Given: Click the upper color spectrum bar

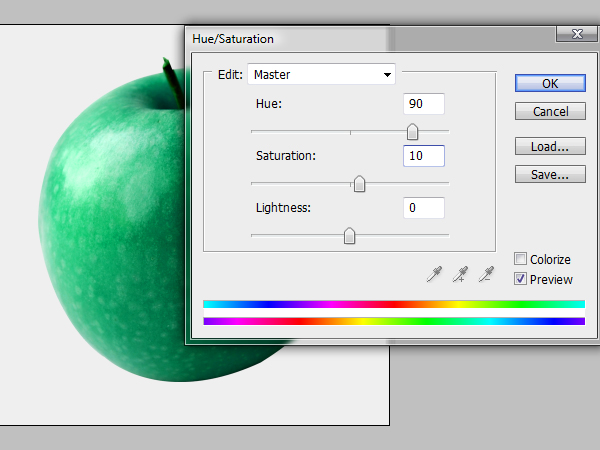Looking at the screenshot, I should (394, 304).
